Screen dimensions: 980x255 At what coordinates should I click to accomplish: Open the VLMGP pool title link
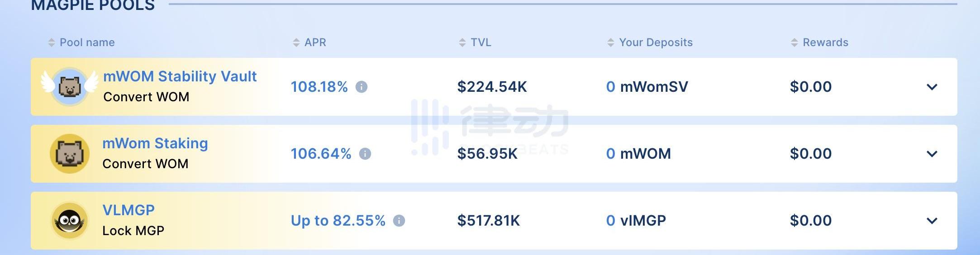click(x=128, y=210)
